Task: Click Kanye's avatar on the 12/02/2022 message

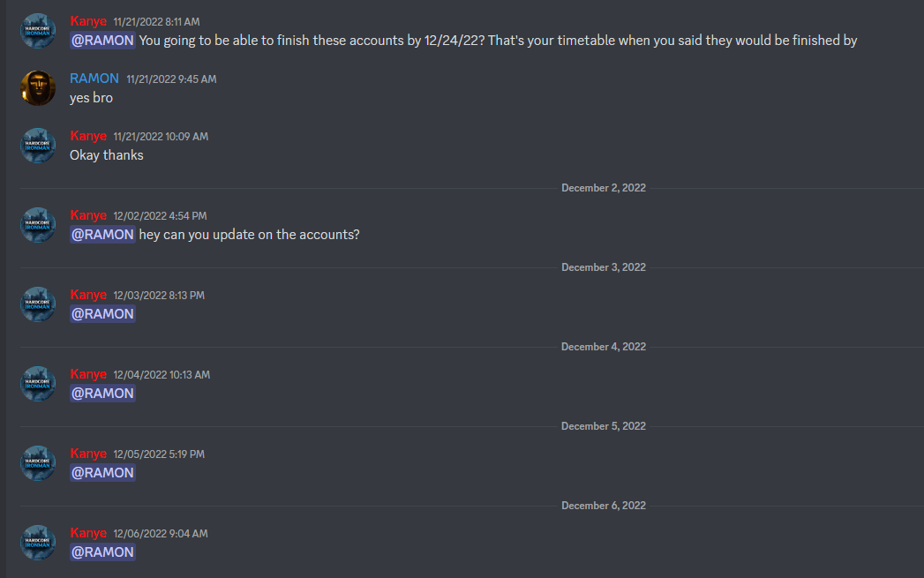Action: 38,225
